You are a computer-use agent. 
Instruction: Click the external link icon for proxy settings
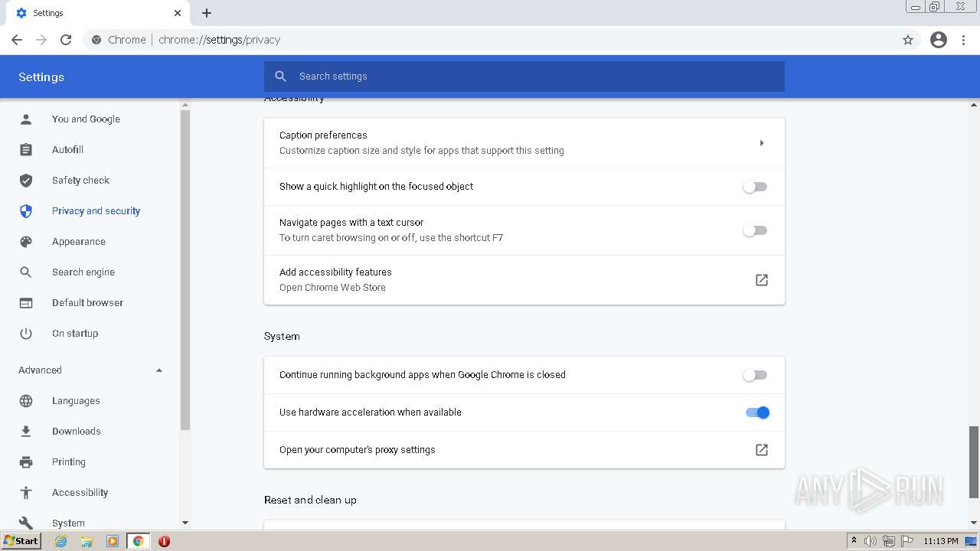(762, 450)
